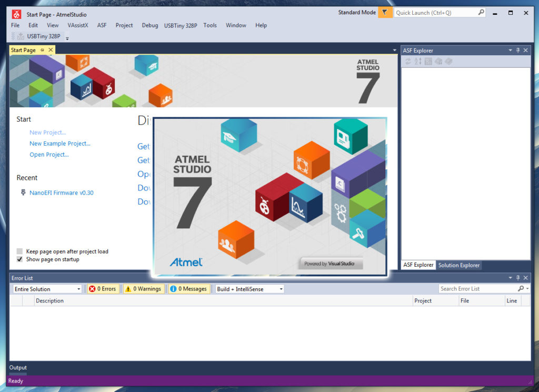Image resolution: width=539 pixels, height=392 pixels.
Task: Toggle the 0 Errors filter
Action: [x=103, y=289]
